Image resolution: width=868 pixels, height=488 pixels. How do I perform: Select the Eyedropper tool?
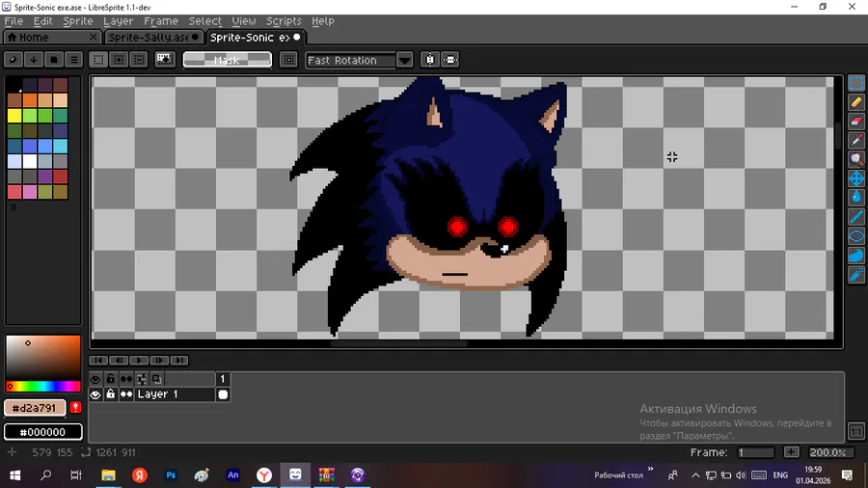click(x=855, y=141)
